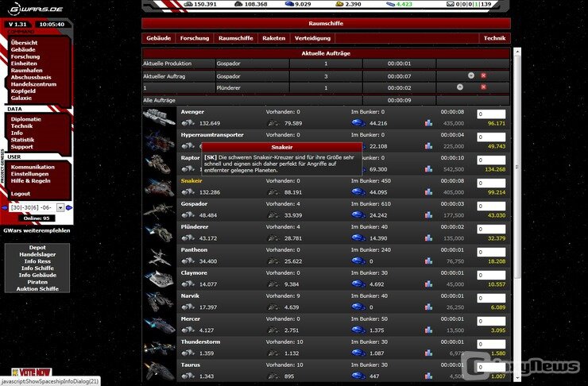Click the Pantheon ship thumbnail
Viewport: 588px width, 386px height.
(x=159, y=256)
